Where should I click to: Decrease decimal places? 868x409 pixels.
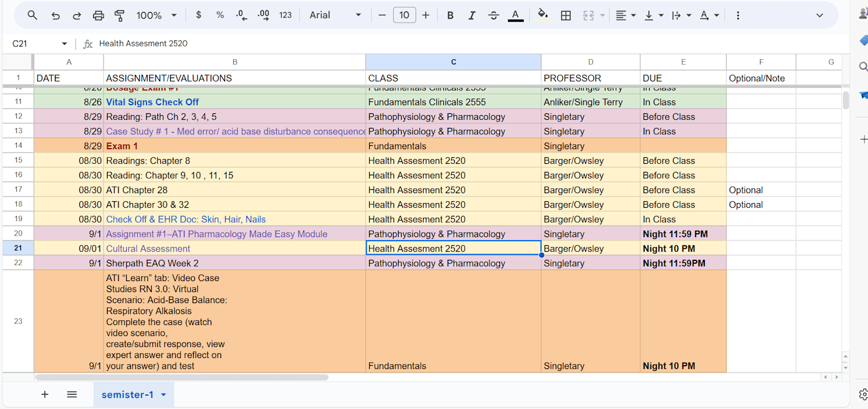click(242, 16)
